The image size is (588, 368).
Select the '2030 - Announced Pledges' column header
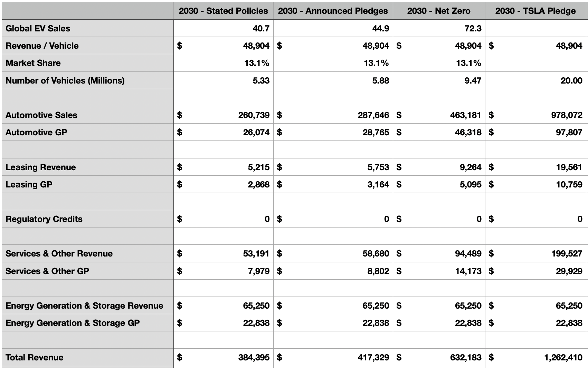pos(333,11)
